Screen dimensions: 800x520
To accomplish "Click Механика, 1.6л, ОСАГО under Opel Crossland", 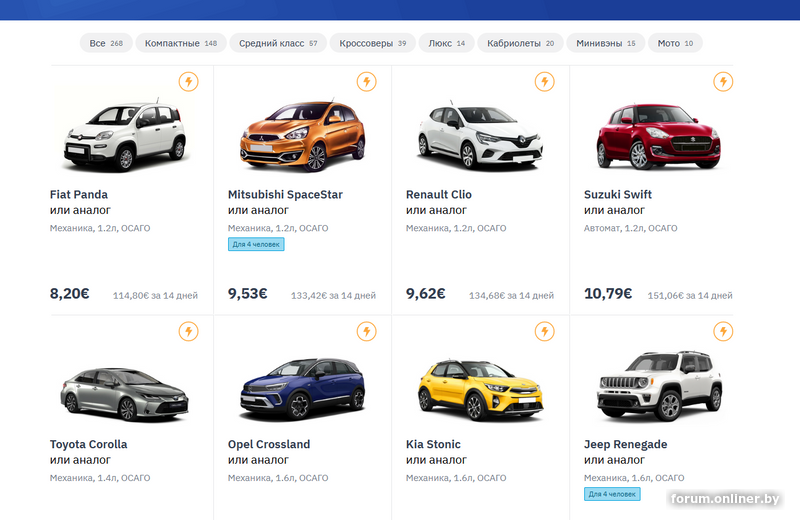I will point(278,478).
